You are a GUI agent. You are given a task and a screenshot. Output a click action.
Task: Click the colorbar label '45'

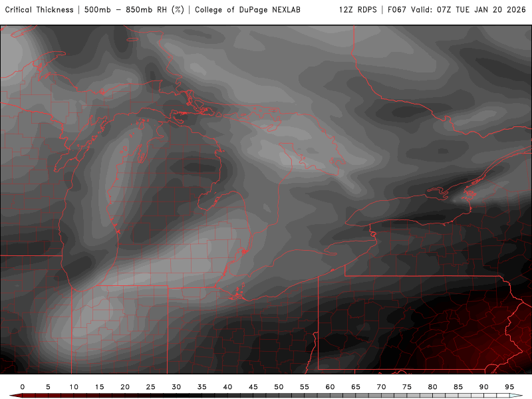(x=253, y=387)
